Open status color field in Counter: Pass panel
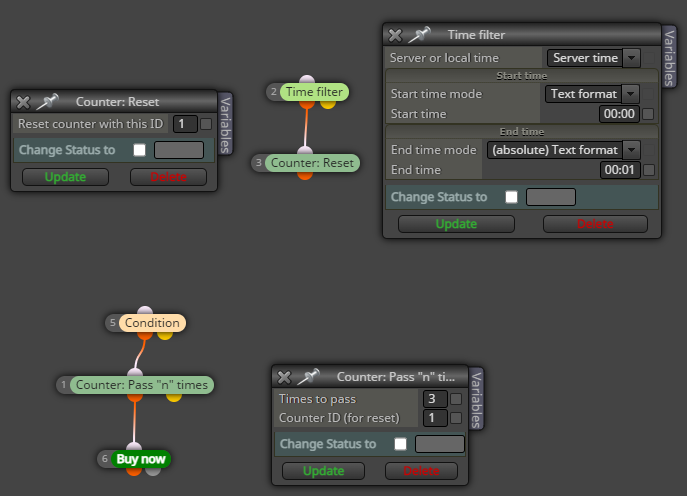 [x=439, y=444]
